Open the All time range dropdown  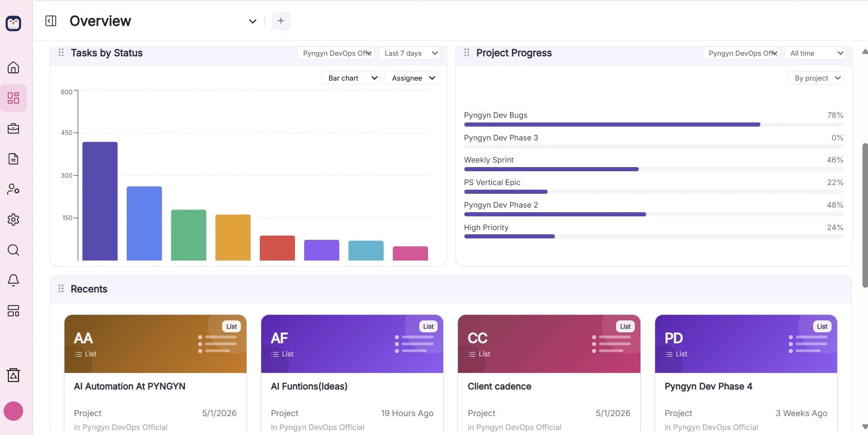tap(815, 53)
